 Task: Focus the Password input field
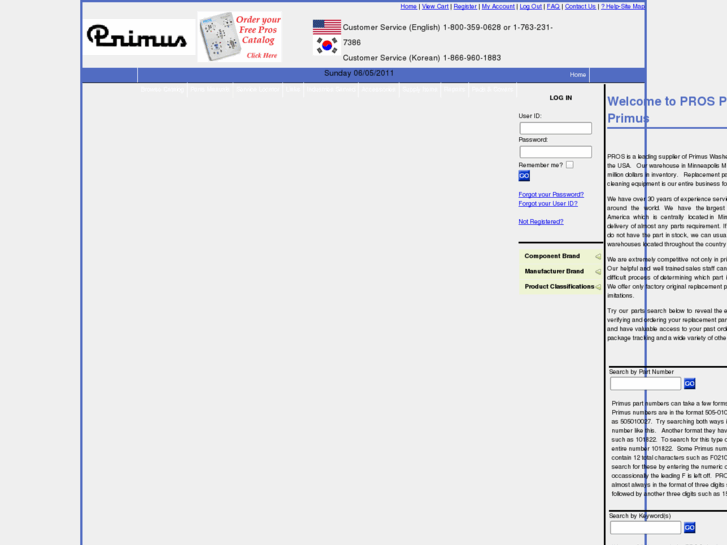click(555, 152)
